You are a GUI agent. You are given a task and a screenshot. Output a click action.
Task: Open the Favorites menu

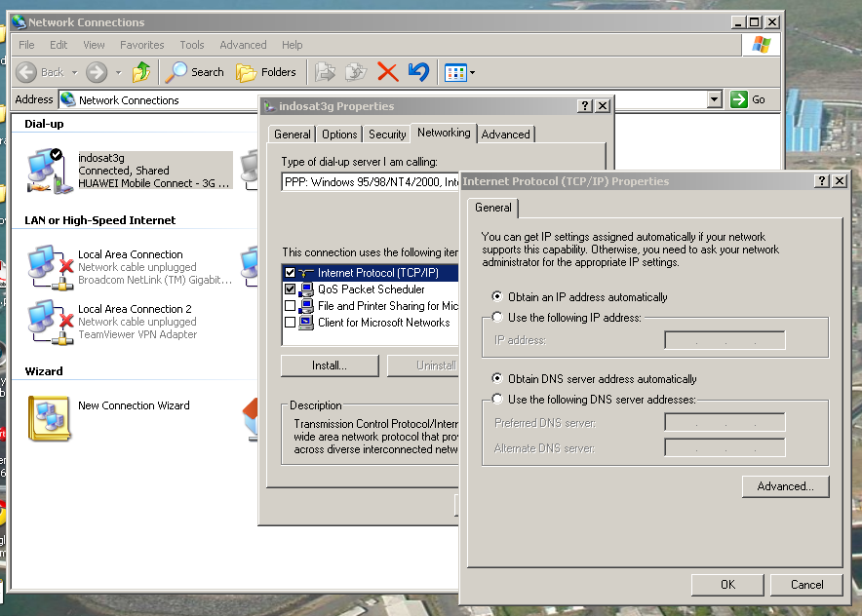point(141,45)
